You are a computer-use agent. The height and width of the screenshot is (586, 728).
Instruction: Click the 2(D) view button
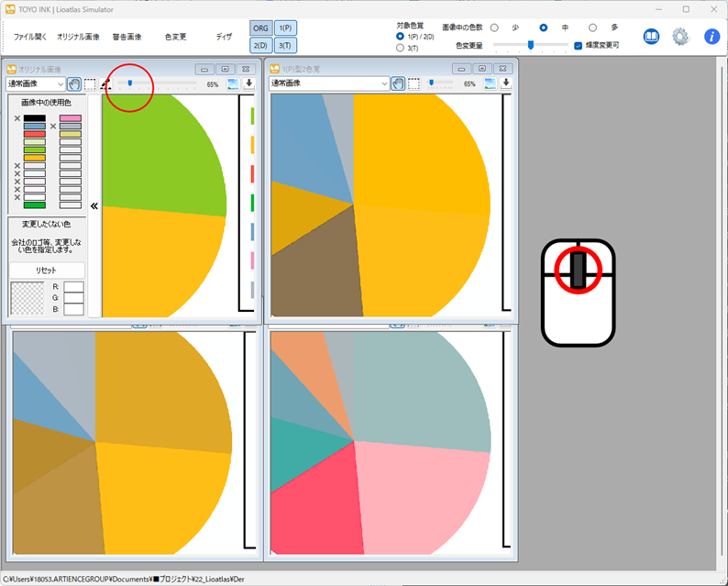point(260,45)
